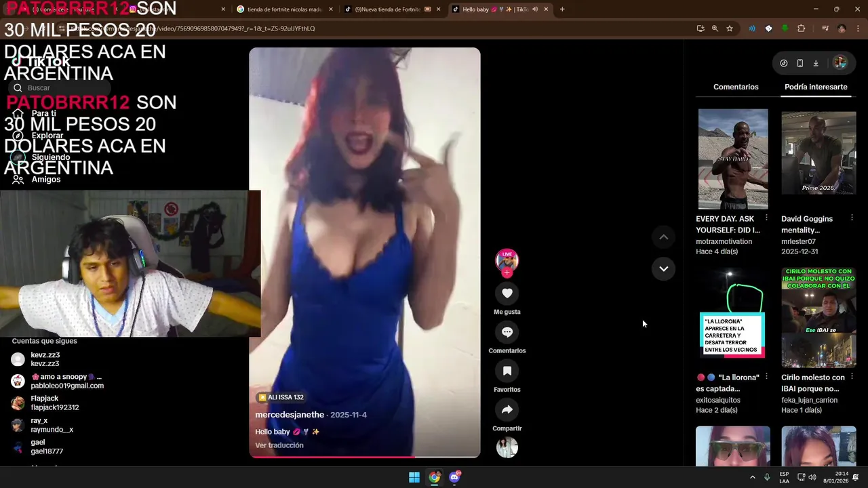Open followed account kevz.zz3

[x=45, y=359]
